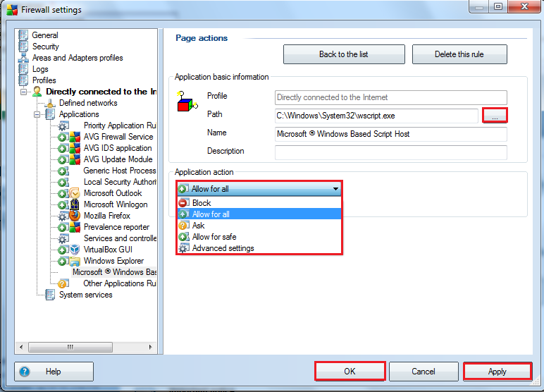This screenshot has width=544, height=392.
Task: Click the tree panel's horizontal scrollbar thumb
Action: tap(70, 347)
